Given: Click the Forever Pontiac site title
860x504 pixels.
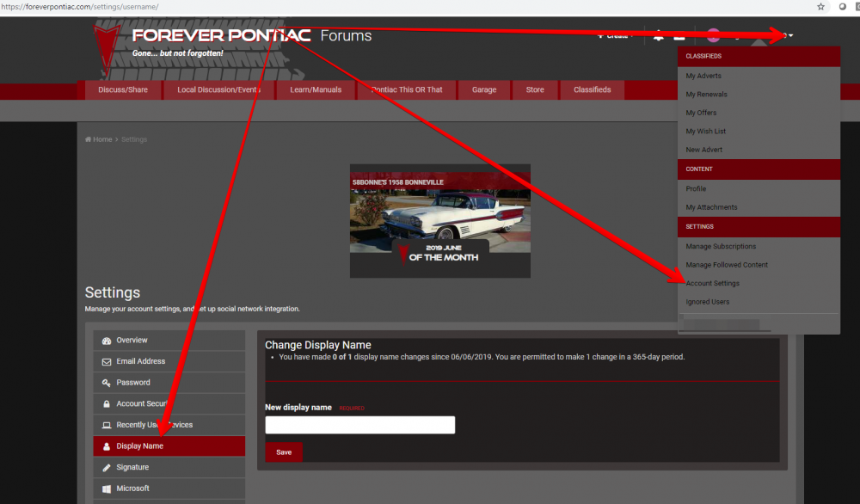Looking at the screenshot, I should click(x=221, y=35).
